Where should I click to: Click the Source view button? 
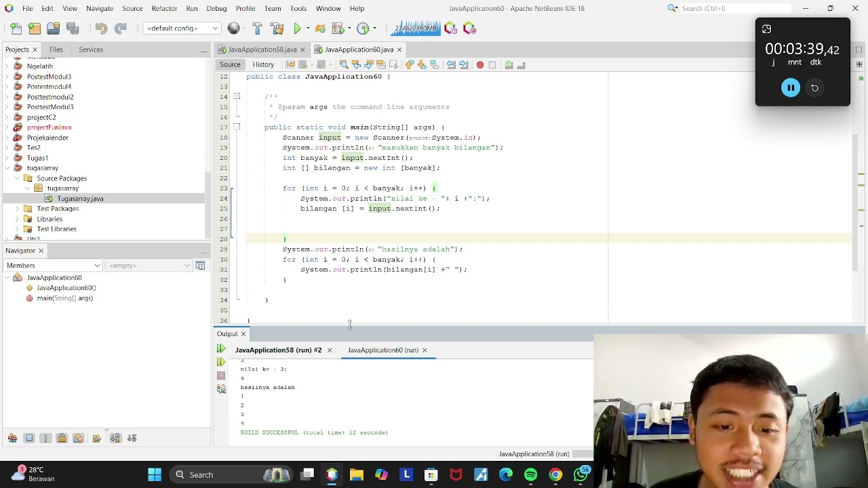(x=230, y=64)
